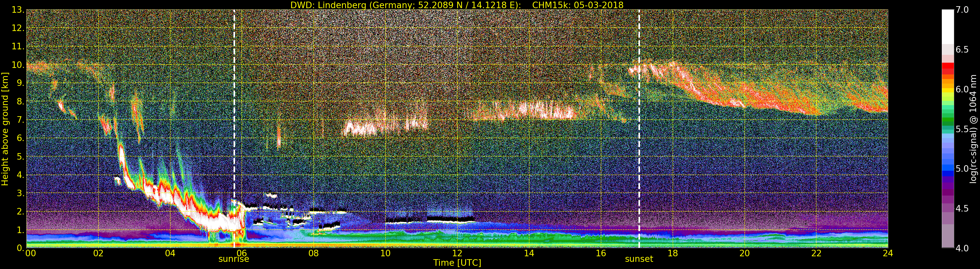Click the height axis tick label '6.'
The image size is (980, 269).
[x=20, y=138]
